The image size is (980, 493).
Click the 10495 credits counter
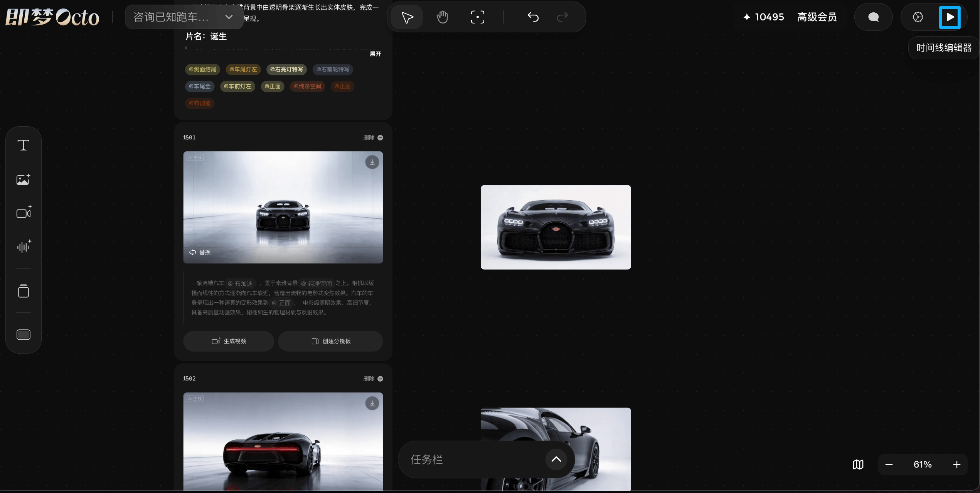pos(763,17)
